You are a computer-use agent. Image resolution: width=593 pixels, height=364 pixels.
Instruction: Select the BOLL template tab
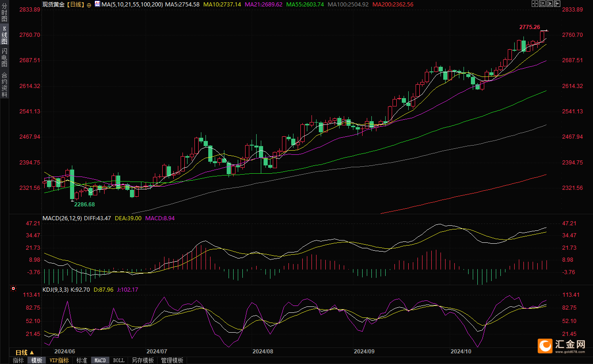[x=118, y=360]
